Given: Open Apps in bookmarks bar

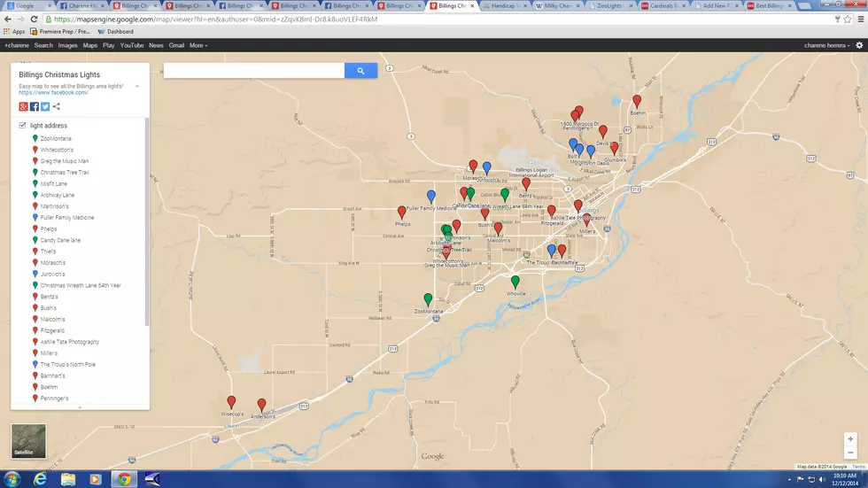Looking at the screenshot, I should click(x=14, y=32).
